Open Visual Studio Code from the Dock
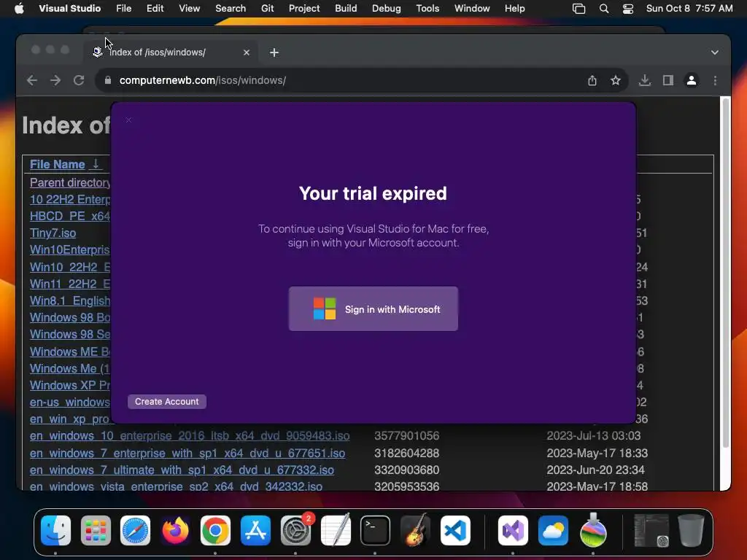747x560 pixels. tap(455, 530)
